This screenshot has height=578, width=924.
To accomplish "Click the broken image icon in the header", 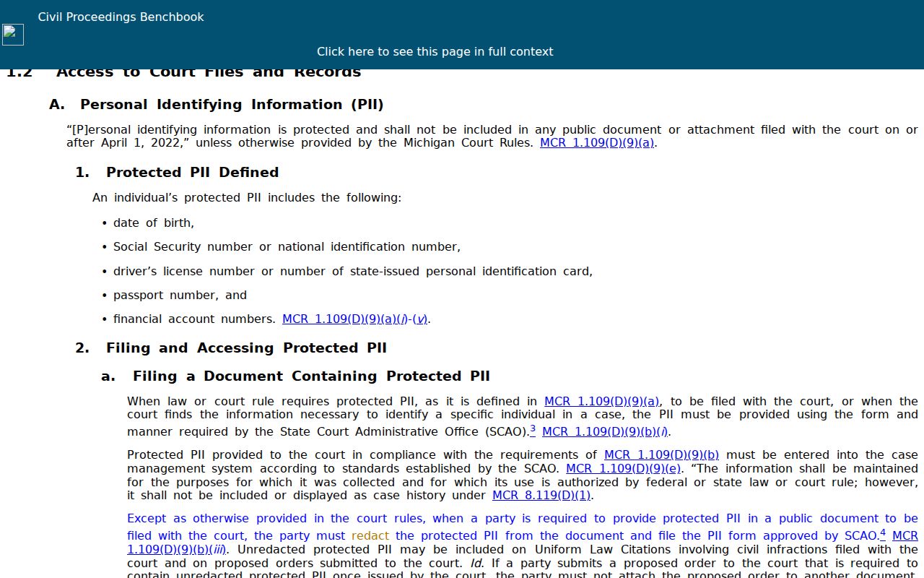I will [x=13, y=35].
